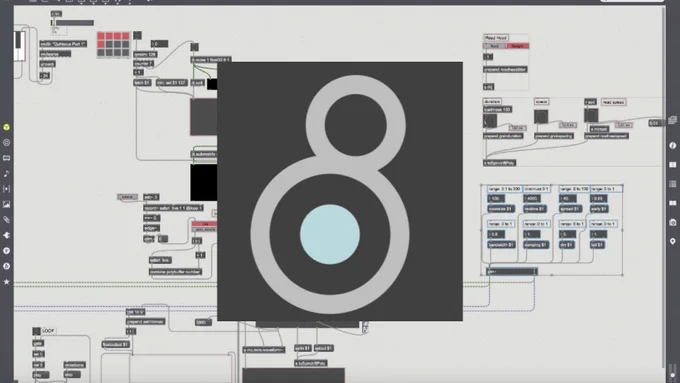Open the BEAP B icon in left sidebar

pos(7,266)
